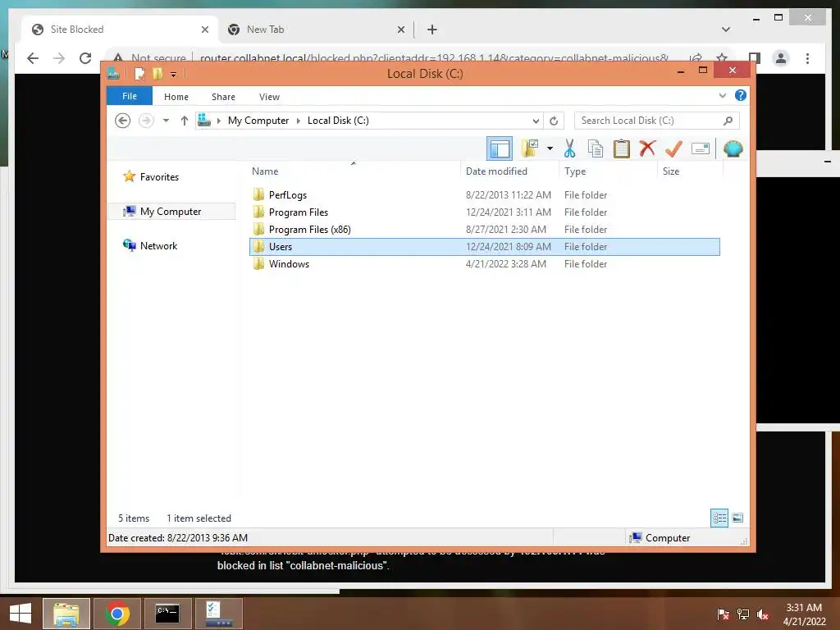Paste using the clipboard icon
Image resolution: width=840 pixels, height=630 pixels.
622,148
